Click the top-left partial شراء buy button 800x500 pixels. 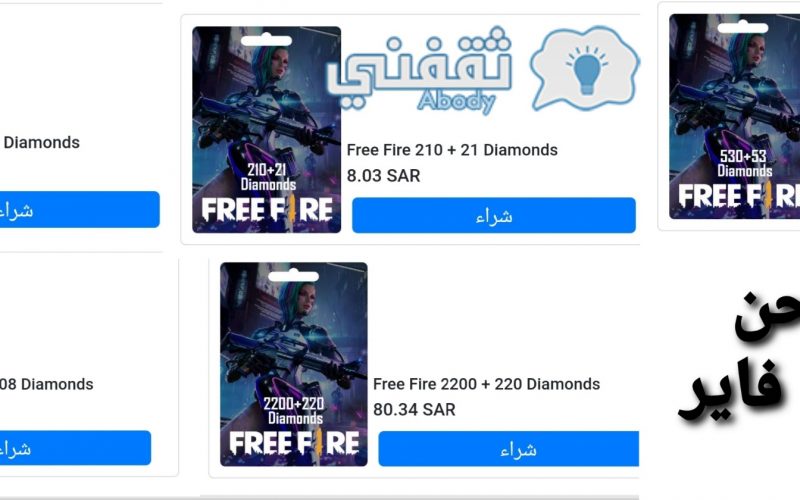(x=80, y=209)
